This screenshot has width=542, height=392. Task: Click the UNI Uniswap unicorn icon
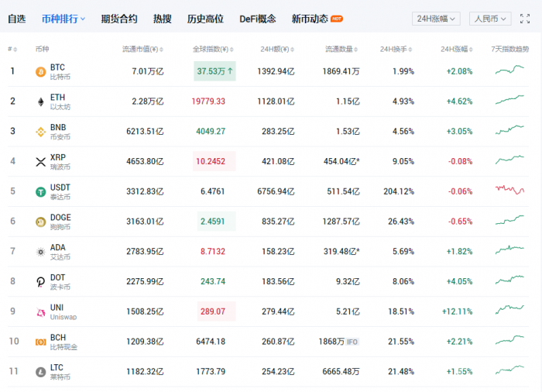pos(40,312)
